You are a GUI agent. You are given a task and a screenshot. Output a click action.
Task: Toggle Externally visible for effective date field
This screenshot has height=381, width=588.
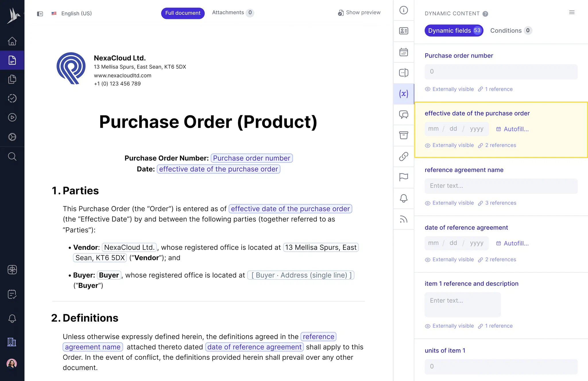click(449, 145)
